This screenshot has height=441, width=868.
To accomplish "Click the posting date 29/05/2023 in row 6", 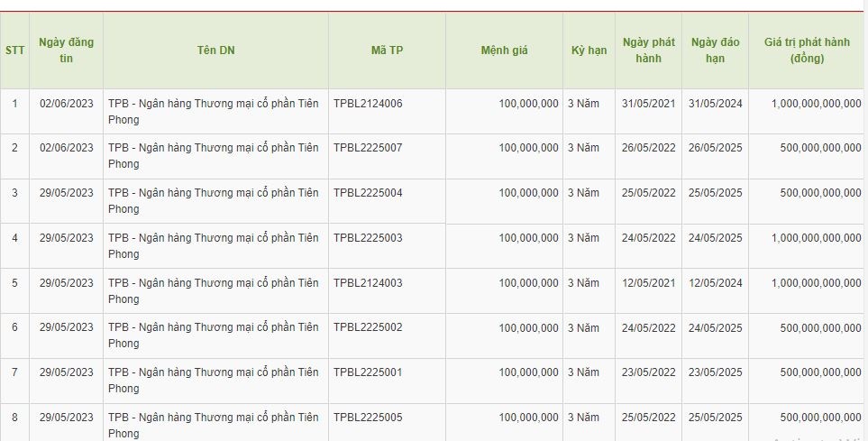I will [x=67, y=327].
